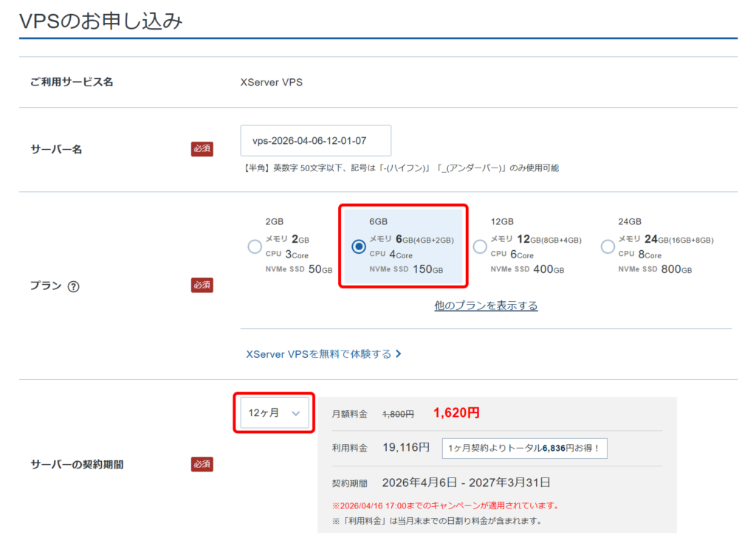Choose the 12GB plan radio button
The image size is (756, 546).
point(479,246)
